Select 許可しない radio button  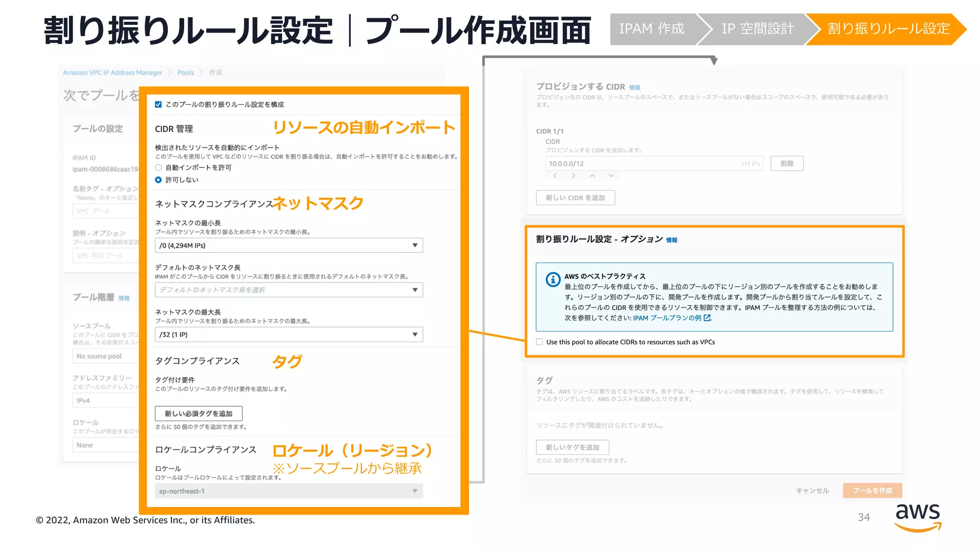[x=158, y=180]
